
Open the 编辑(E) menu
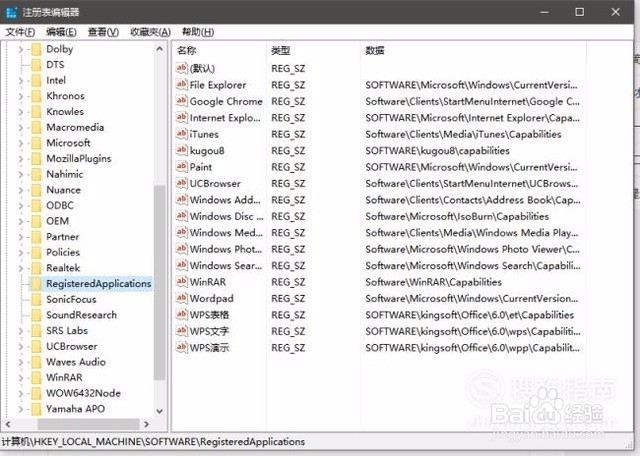coord(61,32)
